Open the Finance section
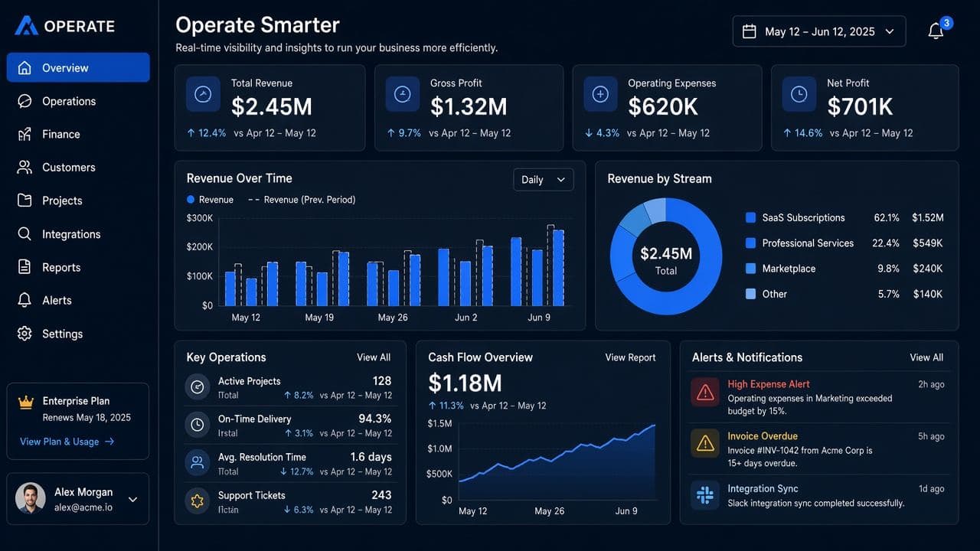Image resolution: width=980 pixels, height=551 pixels. (x=78, y=134)
